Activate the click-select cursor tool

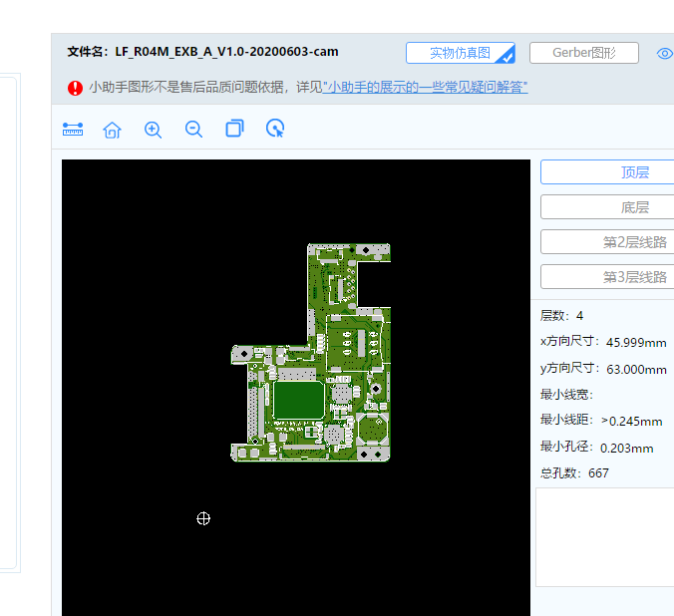click(x=275, y=129)
